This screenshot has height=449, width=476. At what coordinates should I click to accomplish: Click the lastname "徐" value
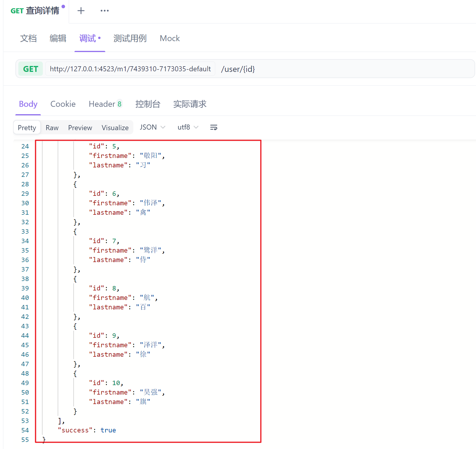(143, 354)
